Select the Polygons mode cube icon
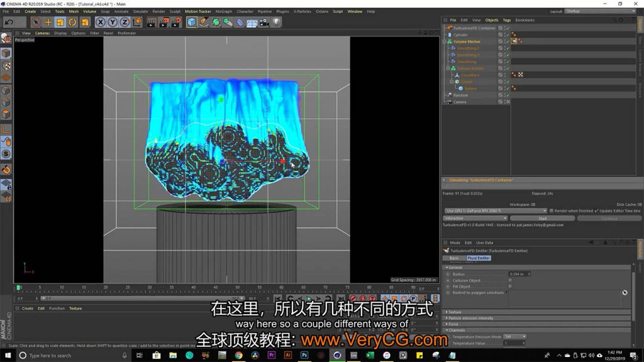 6,114
